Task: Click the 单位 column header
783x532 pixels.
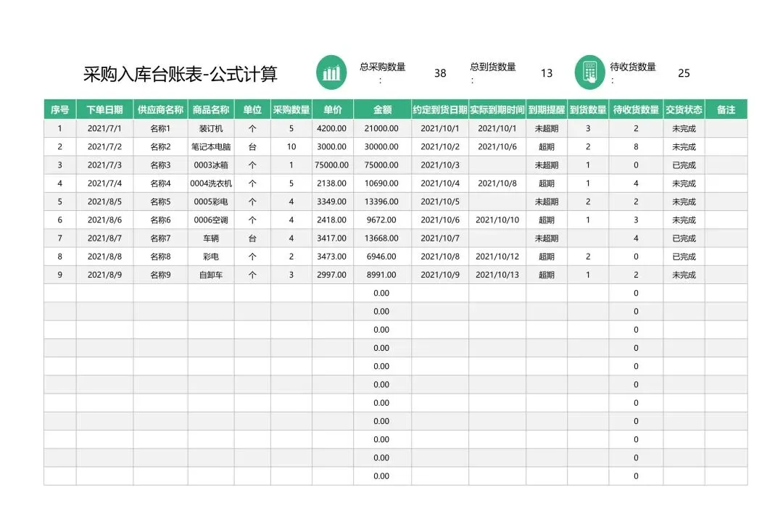Action: [253, 109]
